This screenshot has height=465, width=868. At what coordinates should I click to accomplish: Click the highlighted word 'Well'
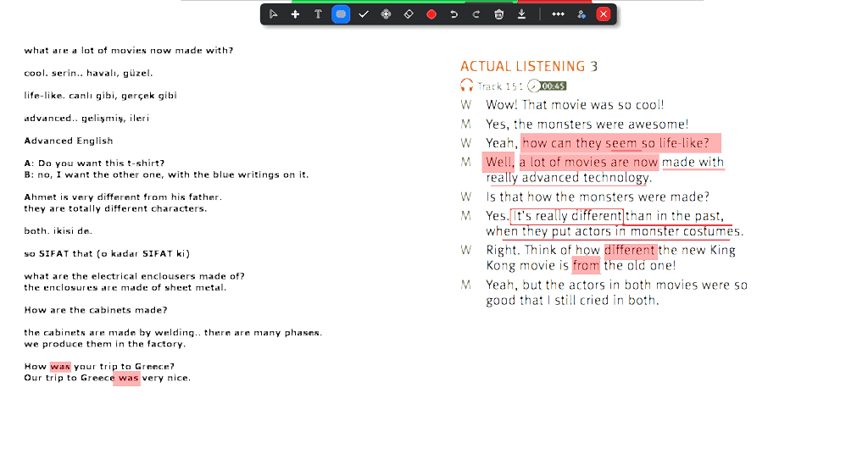(x=499, y=162)
